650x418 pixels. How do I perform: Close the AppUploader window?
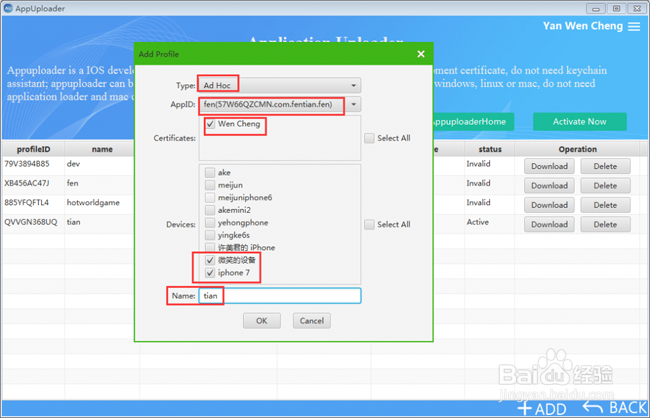click(637, 8)
